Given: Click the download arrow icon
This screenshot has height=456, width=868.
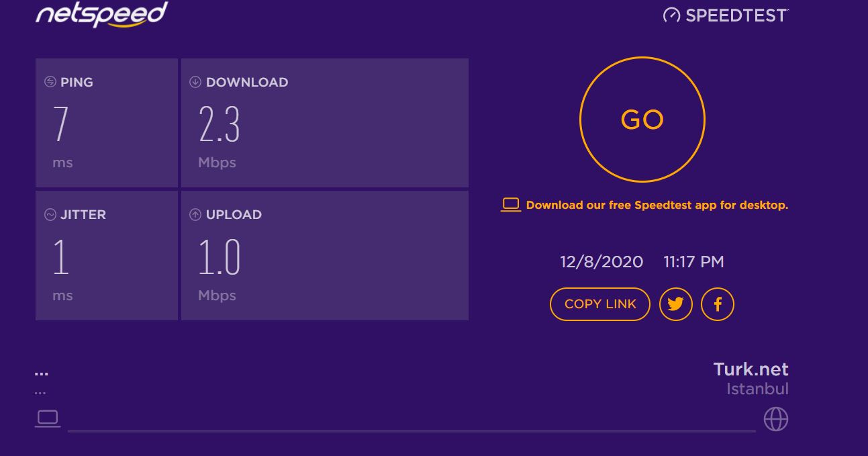Looking at the screenshot, I should pos(195,82).
